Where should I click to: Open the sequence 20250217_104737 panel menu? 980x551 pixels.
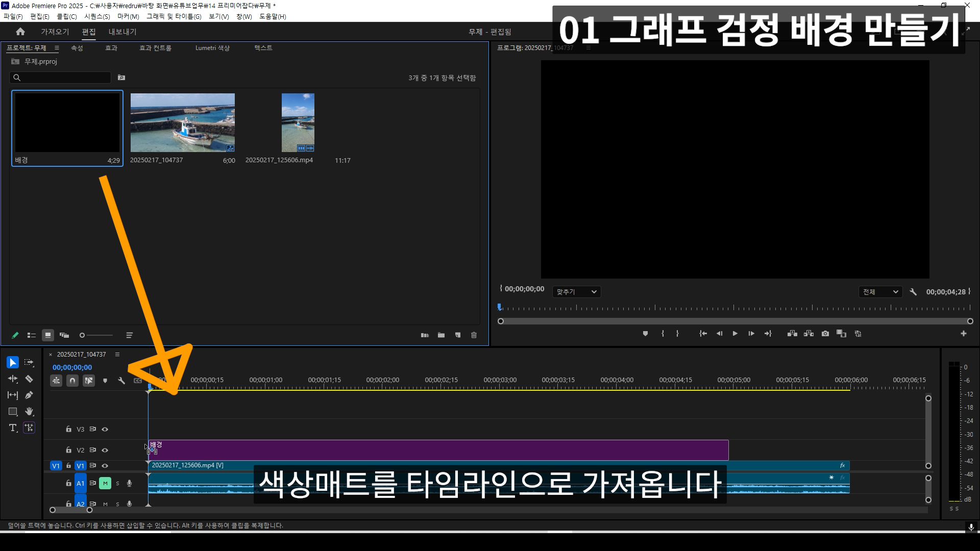tap(117, 354)
